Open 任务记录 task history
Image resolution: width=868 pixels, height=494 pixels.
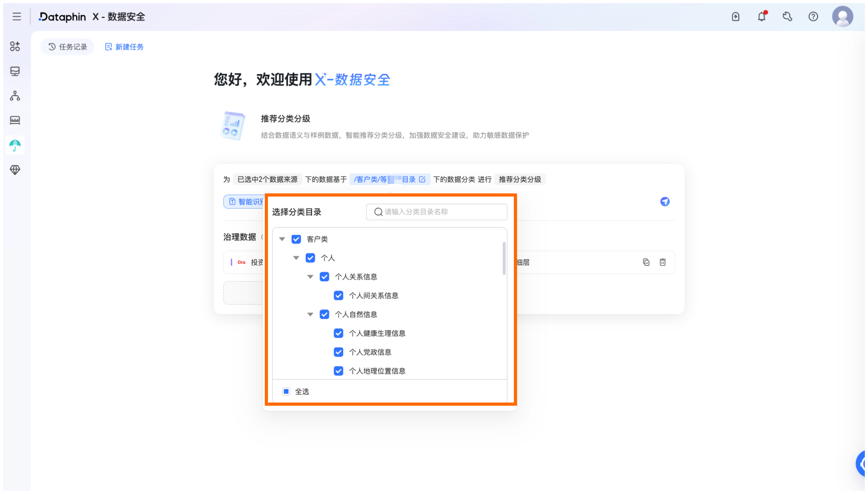click(68, 47)
